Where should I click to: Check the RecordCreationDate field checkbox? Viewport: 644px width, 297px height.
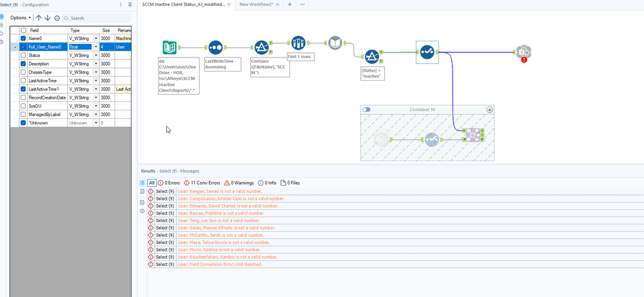tap(23, 97)
